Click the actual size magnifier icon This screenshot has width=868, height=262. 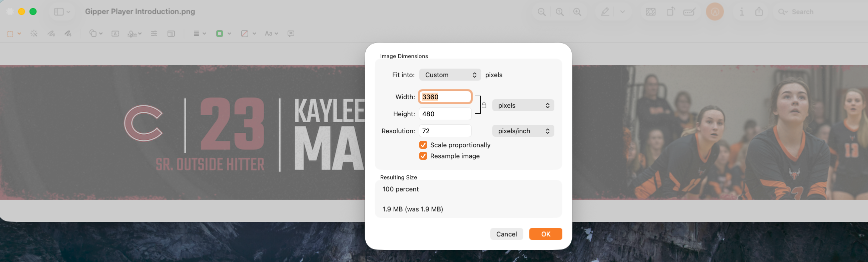click(560, 12)
